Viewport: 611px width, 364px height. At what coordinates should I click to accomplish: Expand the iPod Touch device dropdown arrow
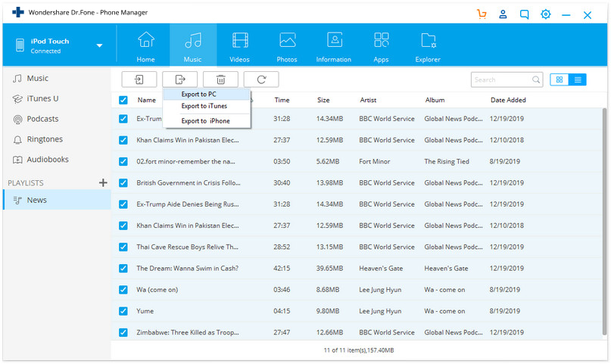coord(99,45)
